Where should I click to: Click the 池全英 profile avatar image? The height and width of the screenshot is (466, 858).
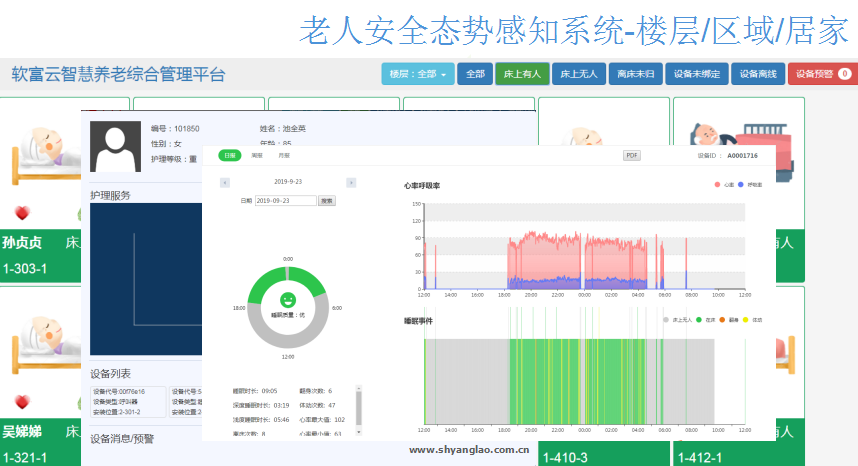pos(115,147)
